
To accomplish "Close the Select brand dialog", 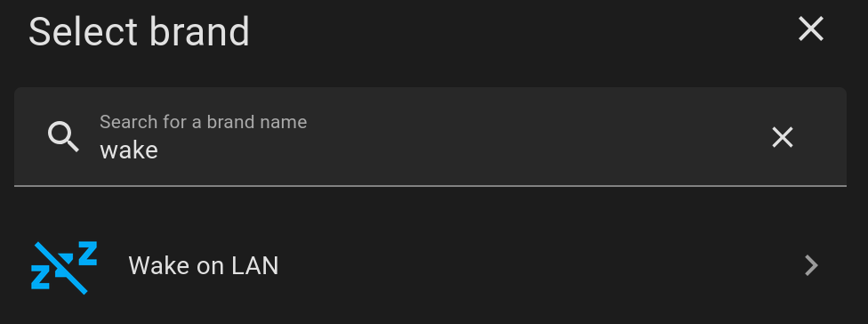I will pyautogui.click(x=811, y=28).
